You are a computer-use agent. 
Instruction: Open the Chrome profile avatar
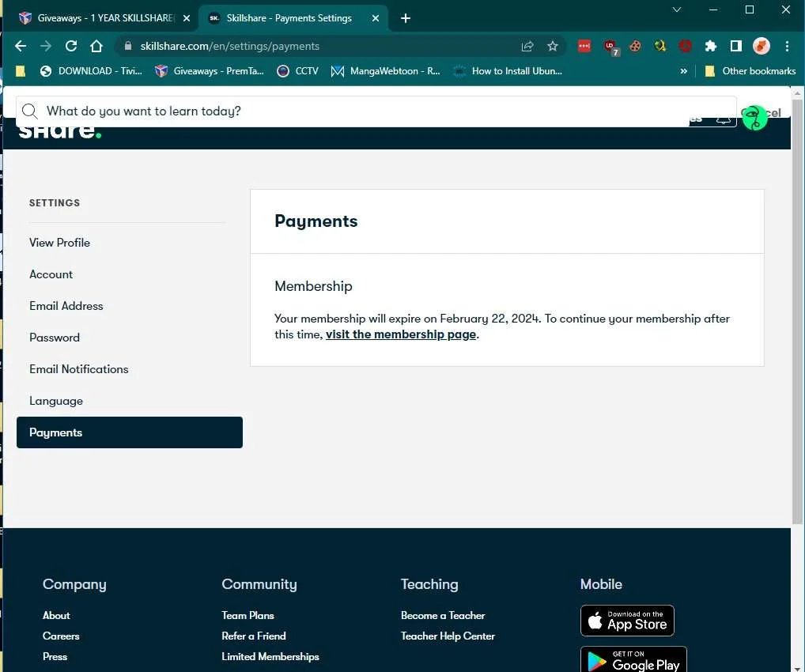(761, 46)
